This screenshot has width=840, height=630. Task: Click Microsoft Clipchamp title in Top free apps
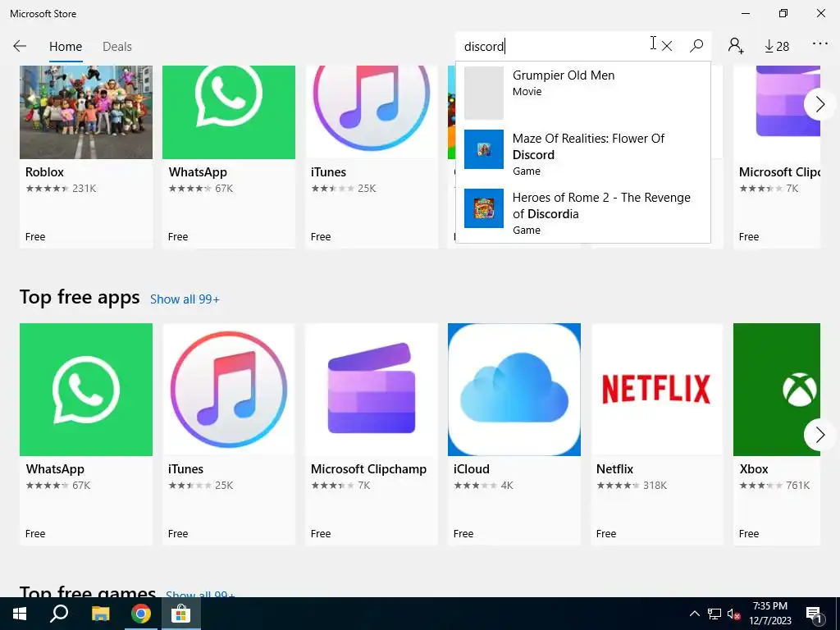368,468
